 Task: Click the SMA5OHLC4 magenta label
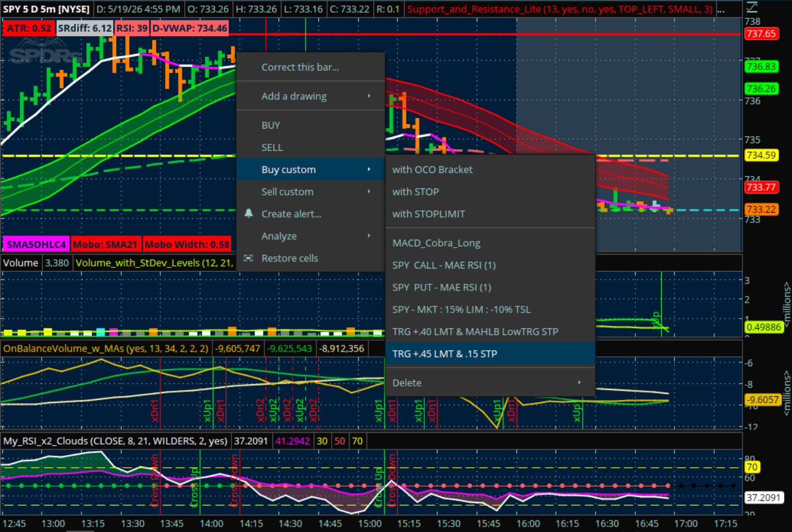36,245
